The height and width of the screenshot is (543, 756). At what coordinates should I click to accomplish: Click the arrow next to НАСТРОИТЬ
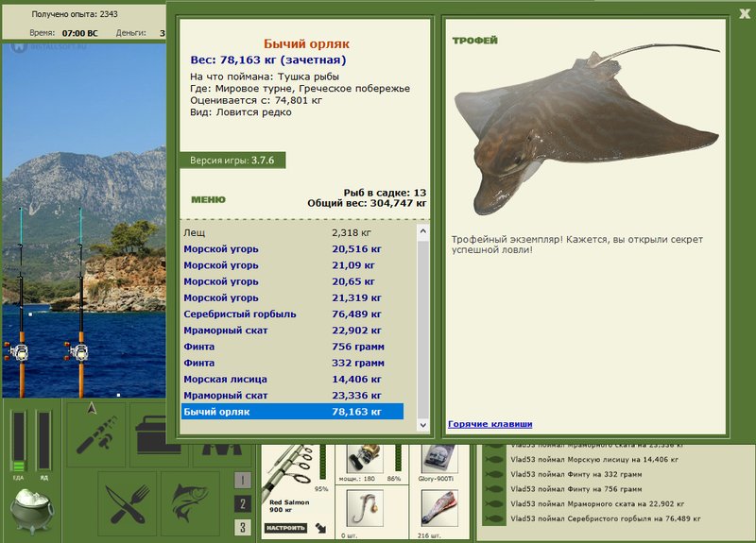320,528
